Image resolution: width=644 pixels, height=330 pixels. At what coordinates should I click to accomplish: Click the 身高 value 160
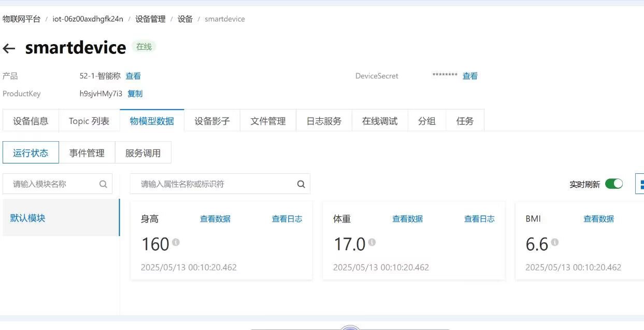coord(155,244)
